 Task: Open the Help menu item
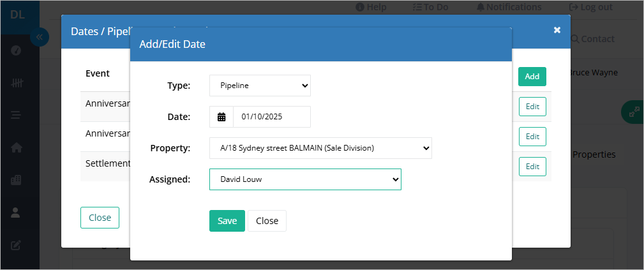tap(371, 7)
